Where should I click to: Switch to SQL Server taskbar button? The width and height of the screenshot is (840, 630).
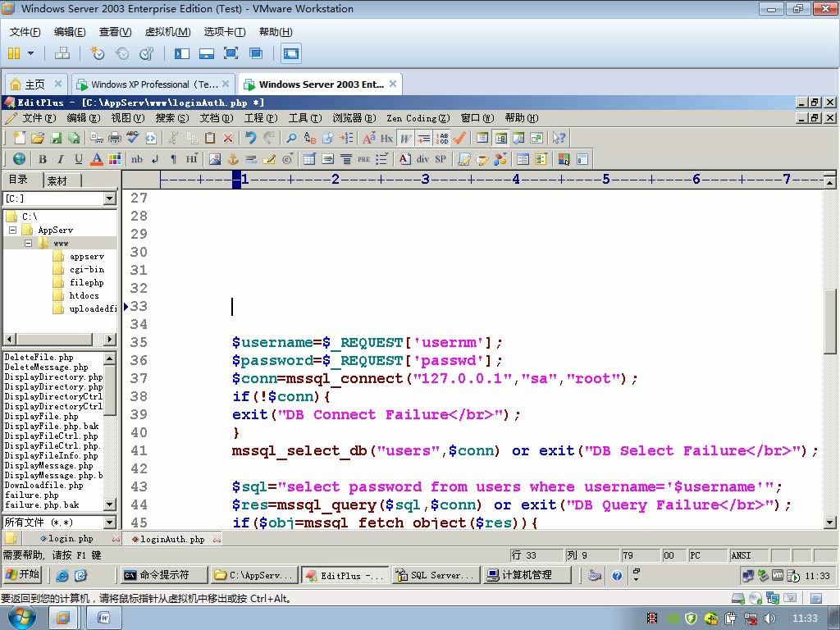[436, 575]
